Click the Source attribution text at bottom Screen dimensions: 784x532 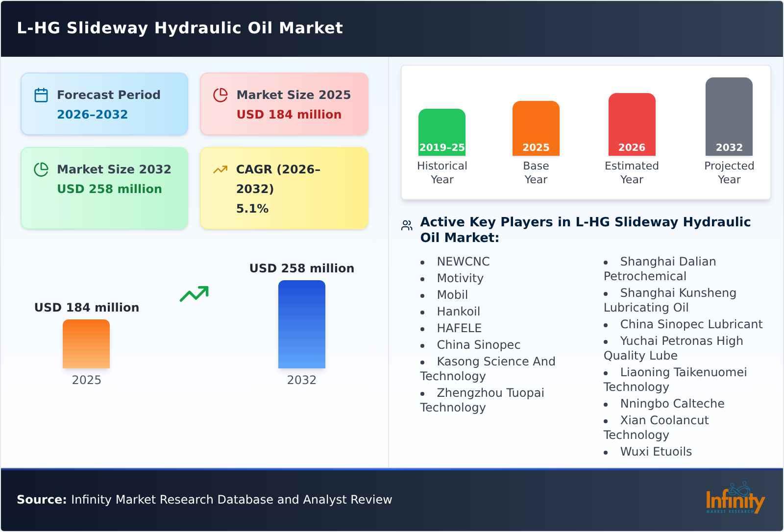(204, 500)
